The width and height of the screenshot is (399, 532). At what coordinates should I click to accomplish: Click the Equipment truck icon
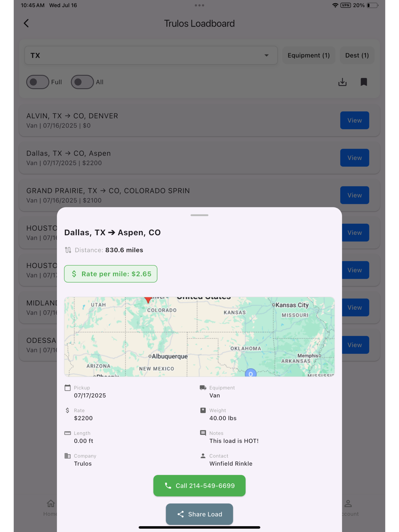(x=203, y=388)
